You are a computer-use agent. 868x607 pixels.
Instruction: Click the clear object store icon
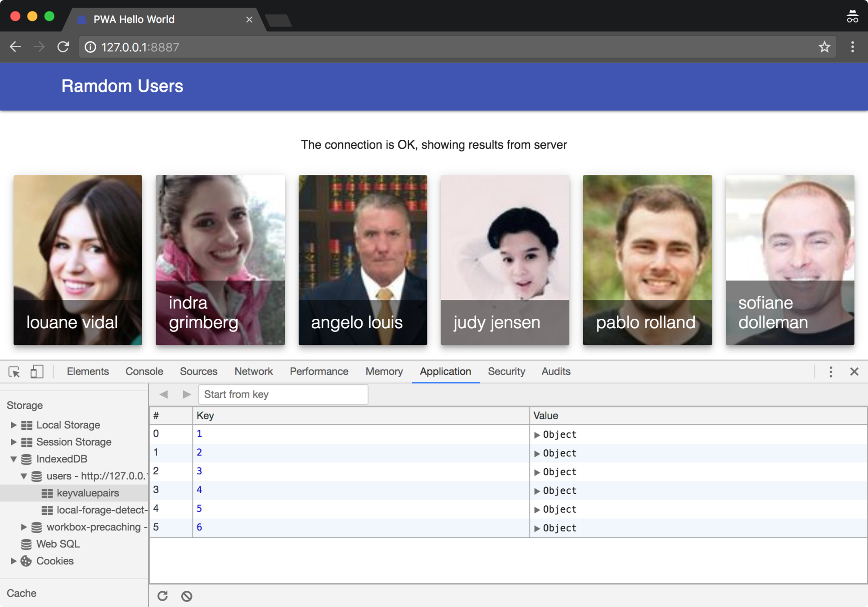pyautogui.click(x=187, y=596)
